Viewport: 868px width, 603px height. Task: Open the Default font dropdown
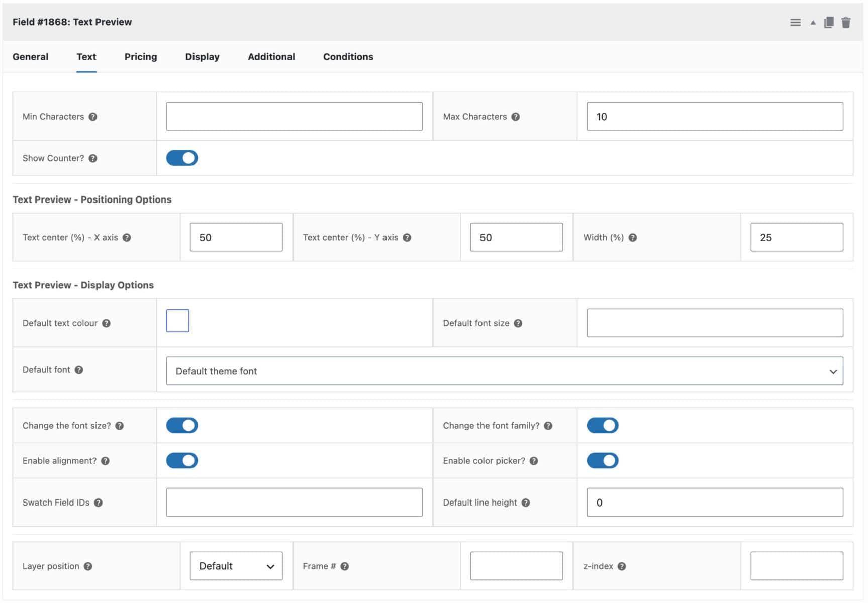(x=505, y=371)
